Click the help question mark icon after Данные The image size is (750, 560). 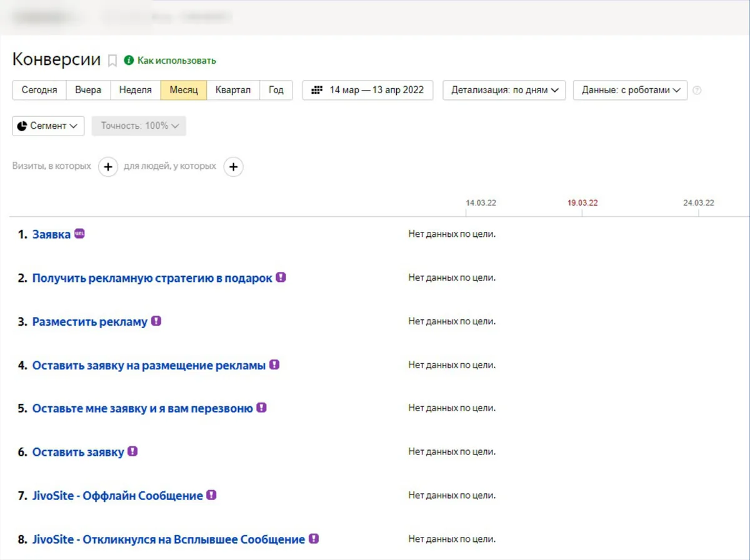(x=697, y=90)
